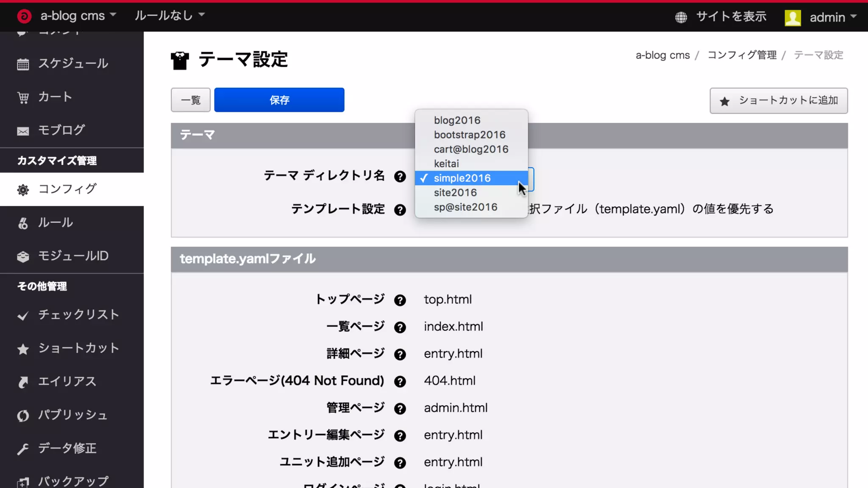The image size is (868, 488).
Task: Select site2016 from theme list
Action: [x=455, y=193]
